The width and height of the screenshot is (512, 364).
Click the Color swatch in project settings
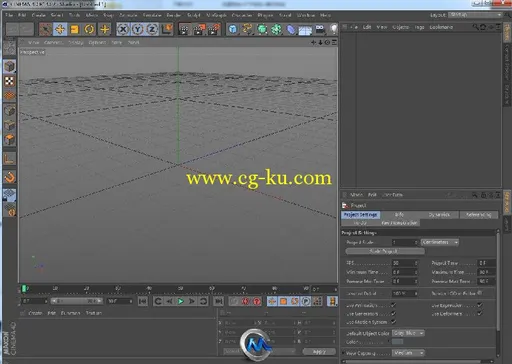point(397,342)
